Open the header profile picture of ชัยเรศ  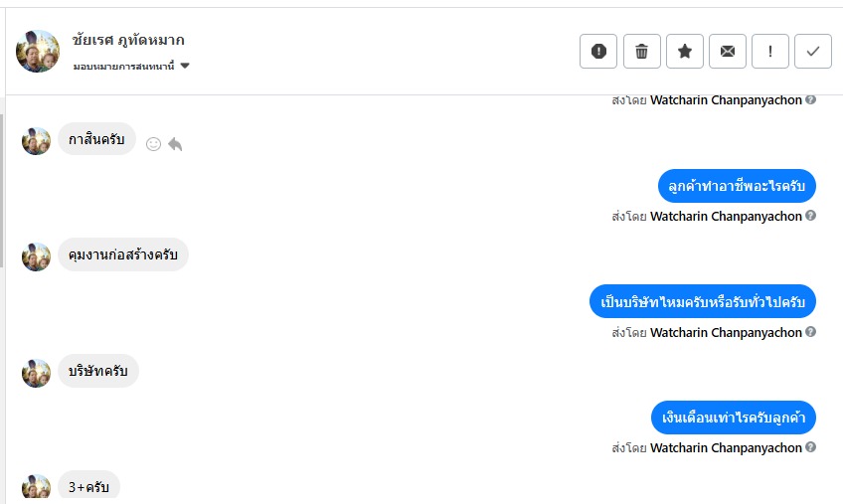[38, 52]
